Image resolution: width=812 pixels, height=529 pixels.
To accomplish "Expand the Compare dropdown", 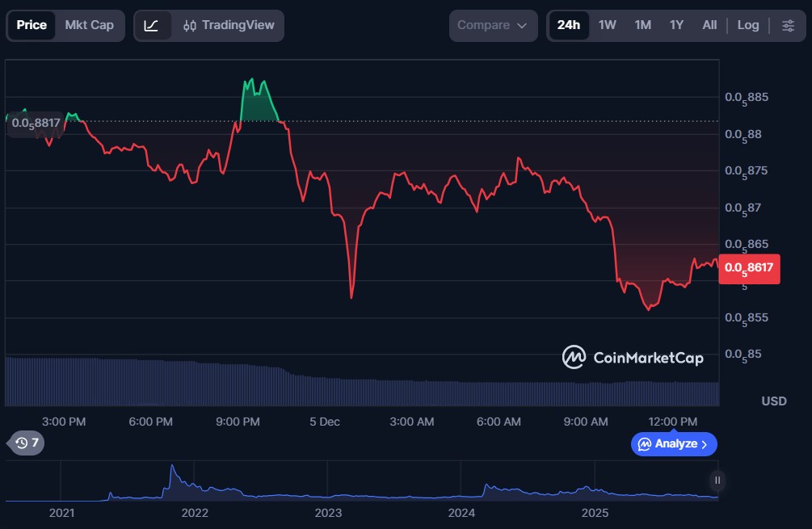I will point(492,25).
